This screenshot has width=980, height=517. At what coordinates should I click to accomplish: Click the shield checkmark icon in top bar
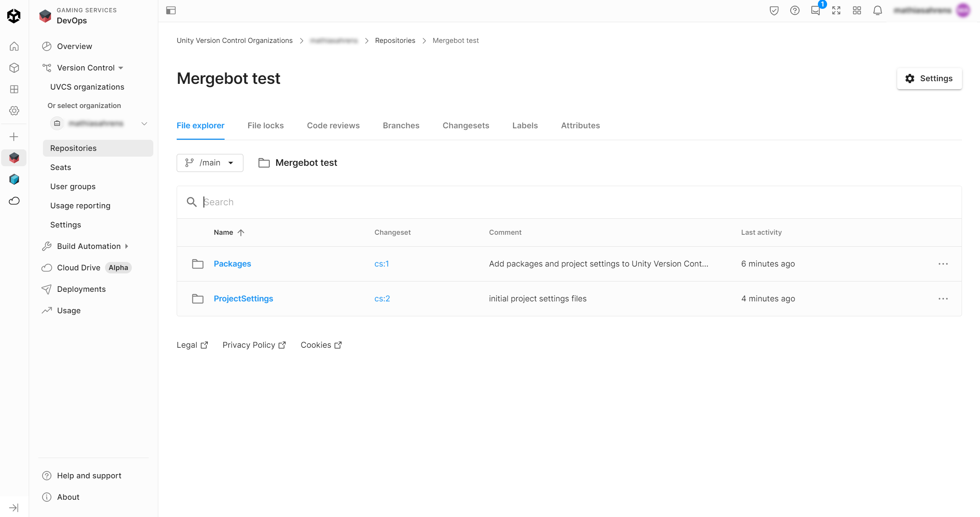[x=774, y=10]
